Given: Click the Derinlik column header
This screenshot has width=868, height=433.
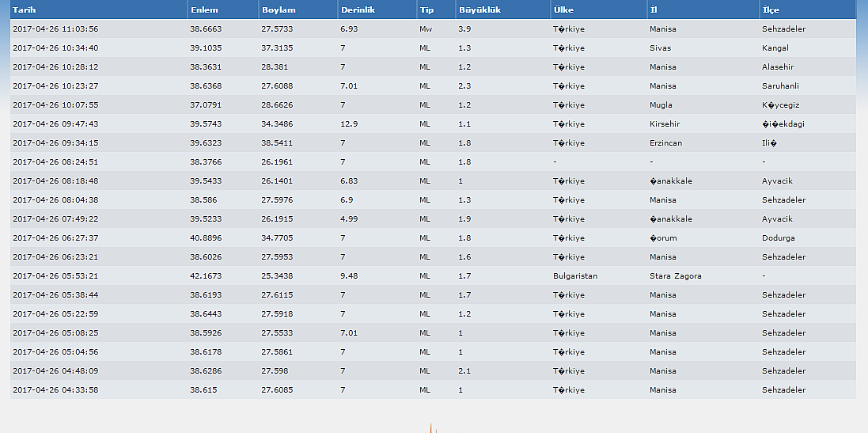Looking at the screenshot, I should [x=377, y=9].
